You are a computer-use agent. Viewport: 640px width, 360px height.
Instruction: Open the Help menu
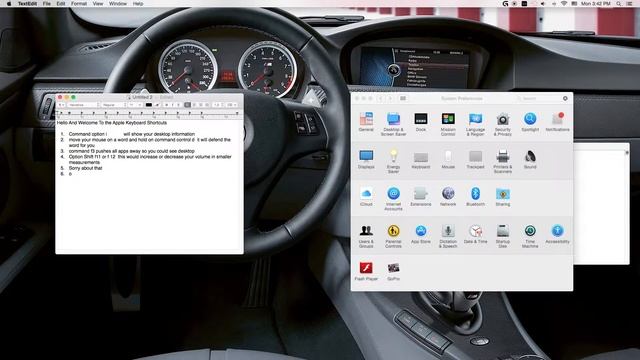(138, 4)
